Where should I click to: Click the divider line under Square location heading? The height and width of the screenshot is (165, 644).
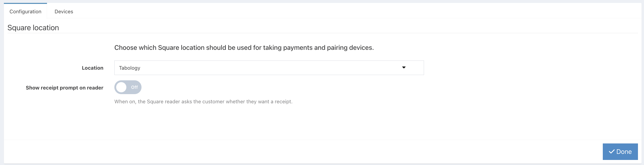pyautogui.click(x=322, y=33)
